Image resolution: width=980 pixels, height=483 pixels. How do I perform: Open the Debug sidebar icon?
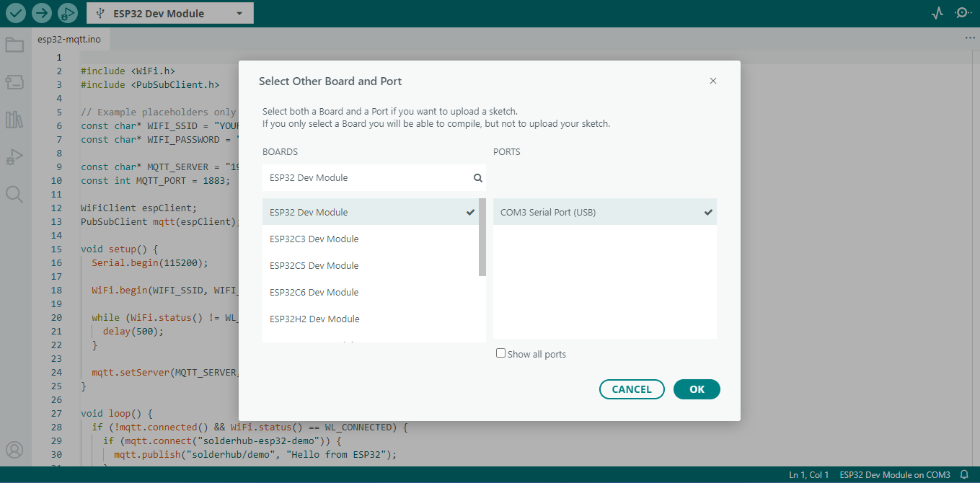click(14, 156)
